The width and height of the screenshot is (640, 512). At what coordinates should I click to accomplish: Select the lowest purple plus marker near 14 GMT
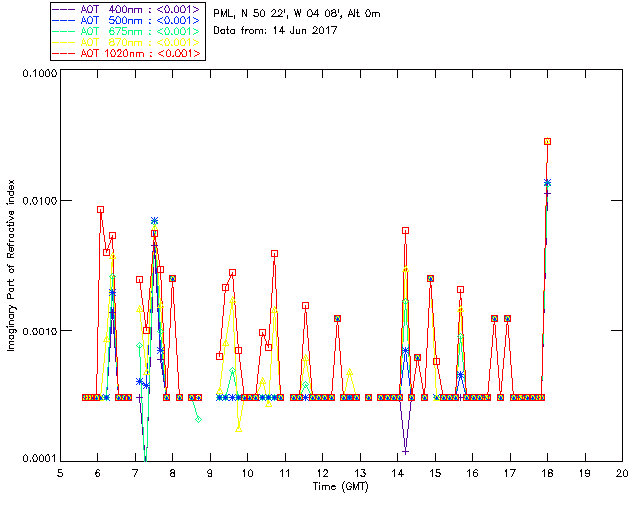point(405,452)
